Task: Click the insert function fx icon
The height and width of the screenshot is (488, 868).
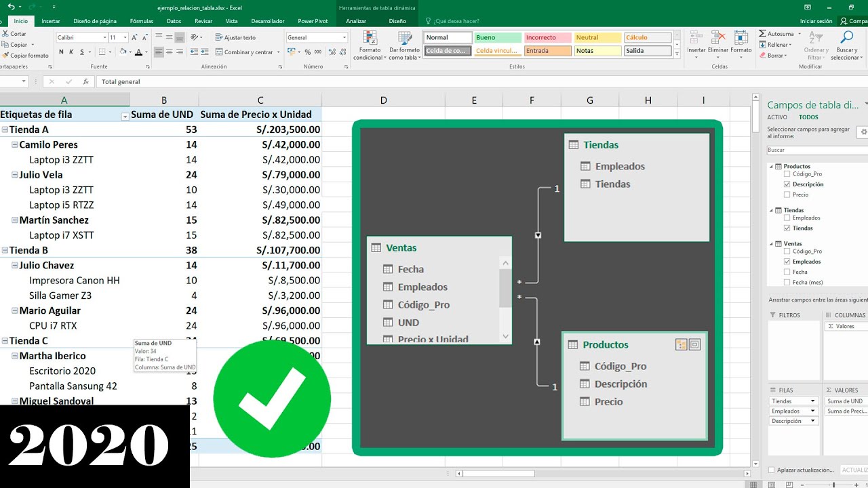Action: pyautogui.click(x=85, y=81)
